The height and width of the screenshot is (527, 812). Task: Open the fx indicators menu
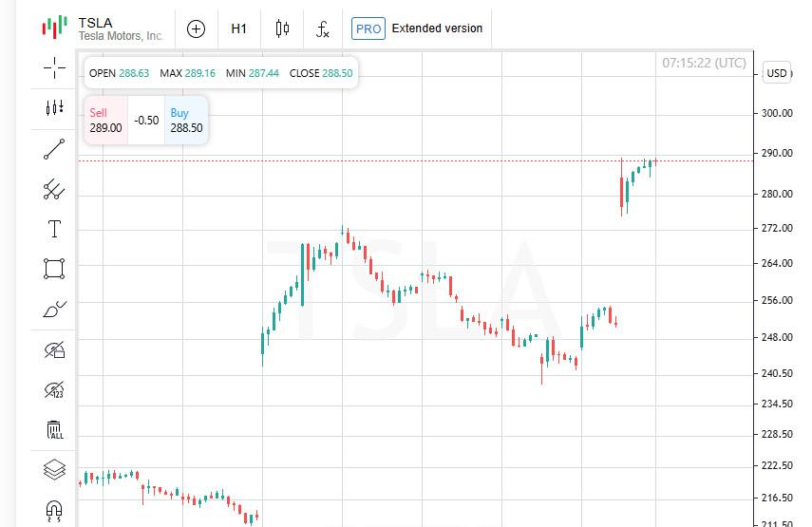tap(323, 29)
